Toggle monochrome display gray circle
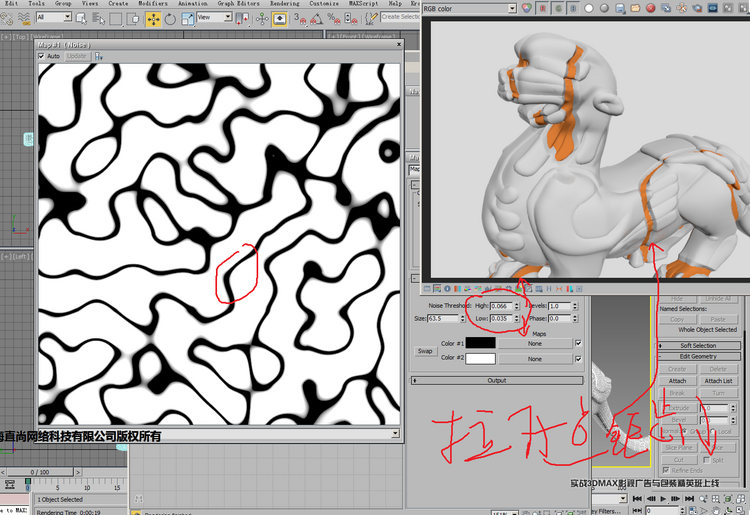The height and width of the screenshot is (515, 750). [x=604, y=8]
